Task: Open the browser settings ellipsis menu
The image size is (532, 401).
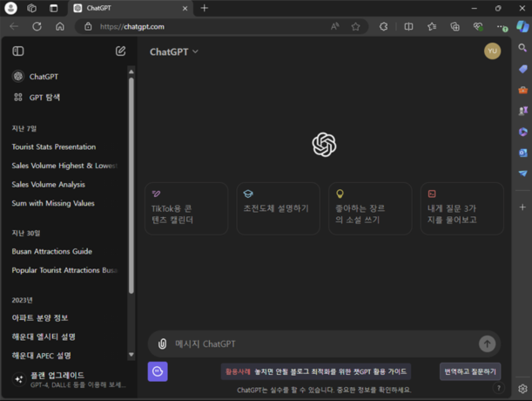Action: (502, 26)
